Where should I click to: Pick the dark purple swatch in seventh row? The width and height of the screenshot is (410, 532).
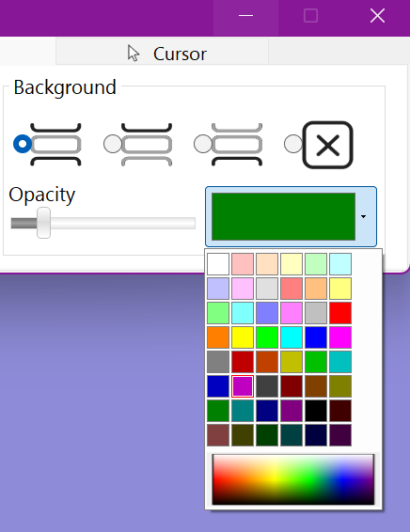click(292, 411)
